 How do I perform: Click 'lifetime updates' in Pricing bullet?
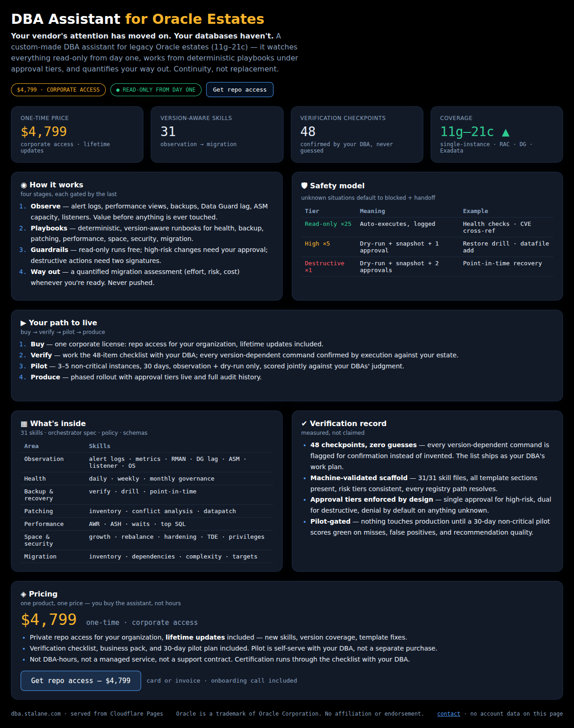[195, 637]
